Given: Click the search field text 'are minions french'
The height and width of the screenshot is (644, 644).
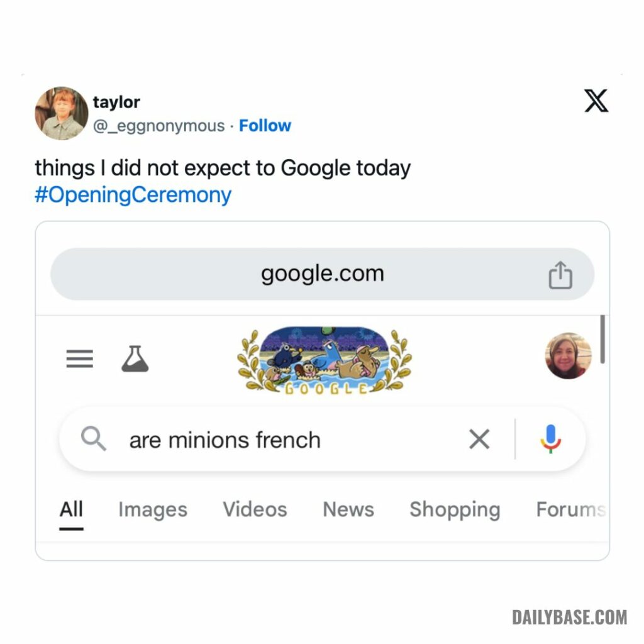Looking at the screenshot, I should [x=225, y=440].
